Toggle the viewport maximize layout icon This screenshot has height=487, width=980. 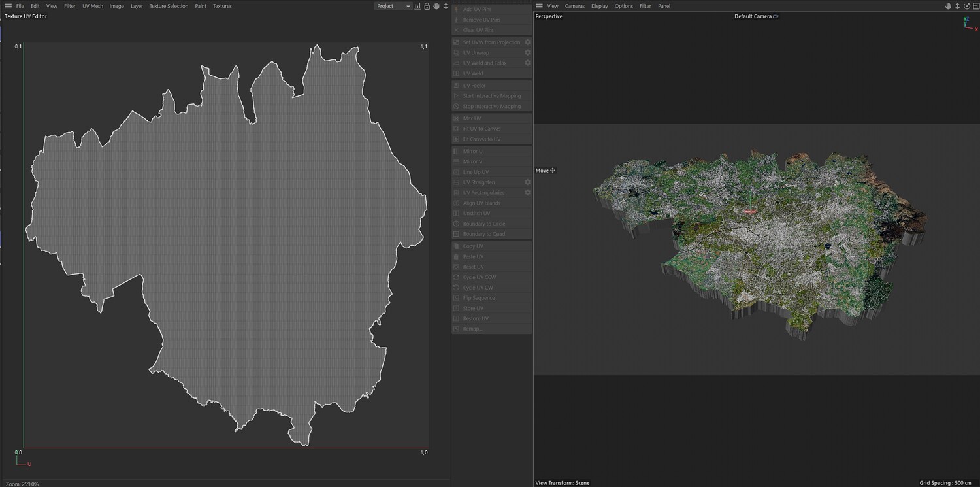pyautogui.click(x=975, y=6)
